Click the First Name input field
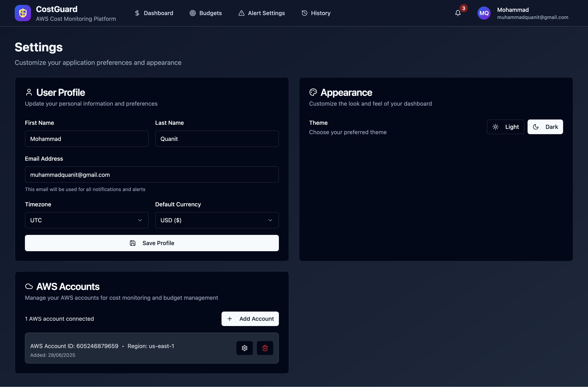Viewport: 588px width, 387px height. 87,139
